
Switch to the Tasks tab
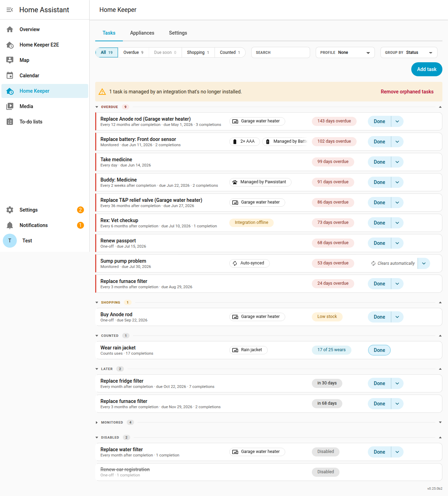pos(109,33)
